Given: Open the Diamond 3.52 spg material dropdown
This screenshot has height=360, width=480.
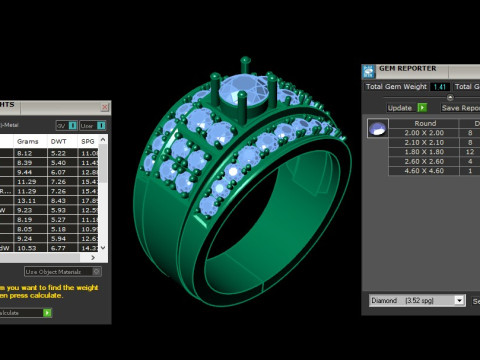Looking at the screenshot, I should pos(460,301).
